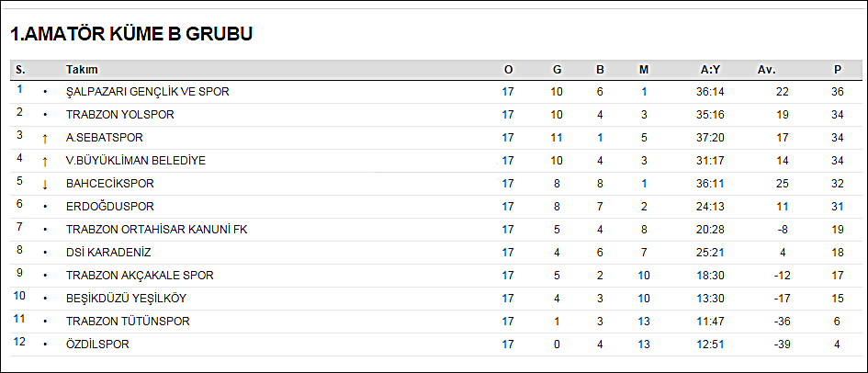Open team BEŞİKDÜZÜ YEŞİLKÖY

126,299
